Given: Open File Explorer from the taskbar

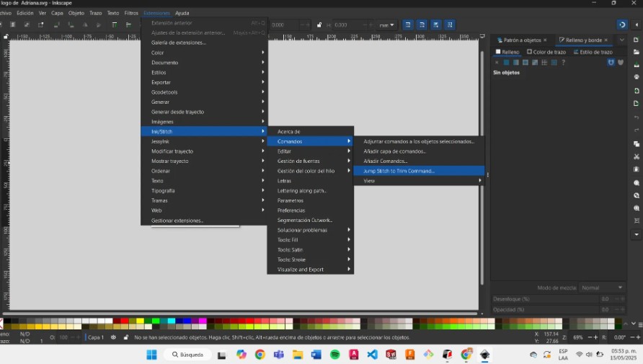Looking at the screenshot, I should click(x=297, y=354).
